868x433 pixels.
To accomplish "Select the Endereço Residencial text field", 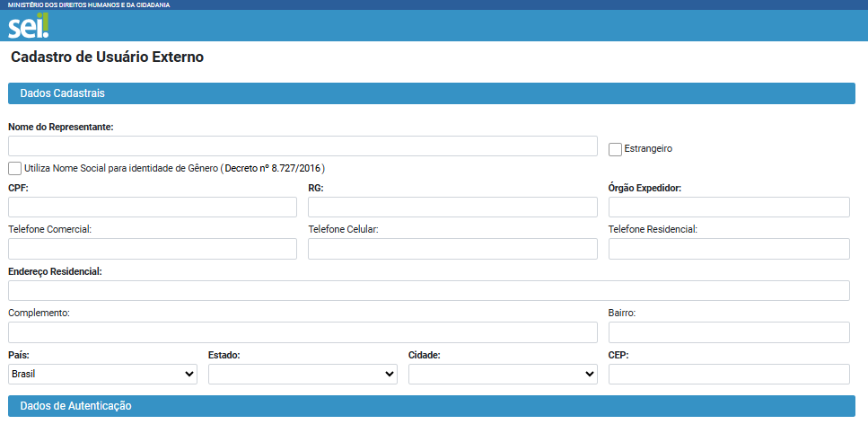I will coord(428,290).
